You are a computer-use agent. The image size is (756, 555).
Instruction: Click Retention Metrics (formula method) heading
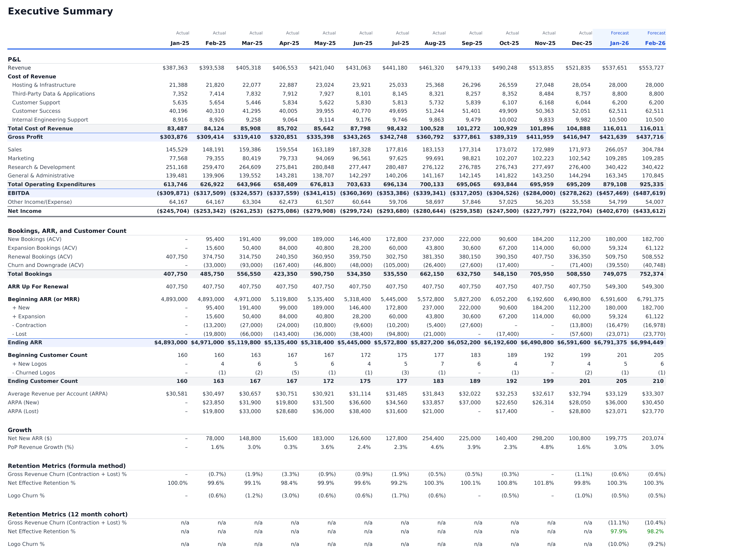(67, 466)
